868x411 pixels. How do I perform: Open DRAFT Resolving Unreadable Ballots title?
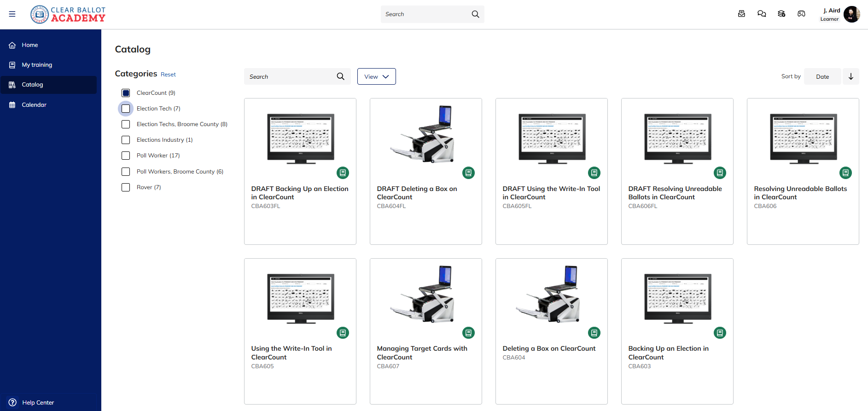(675, 193)
